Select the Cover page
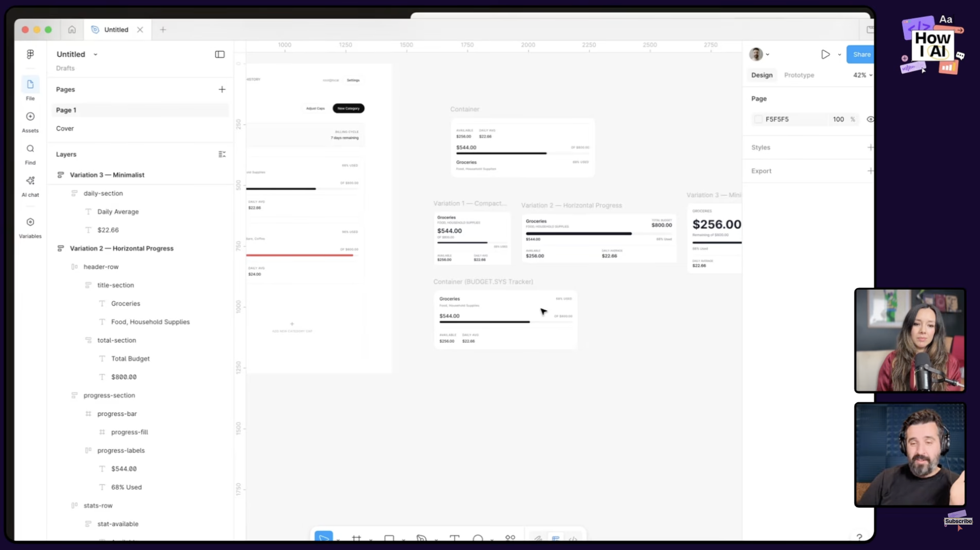The image size is (980, 550). pyautogui.click(x=65, y=128)
